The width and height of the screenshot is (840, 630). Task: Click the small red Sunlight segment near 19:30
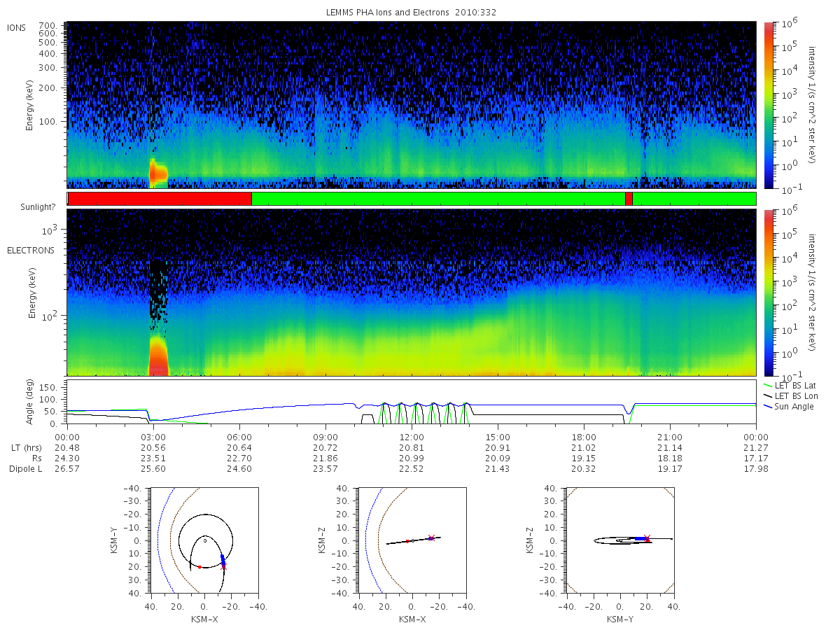point(629,199)
